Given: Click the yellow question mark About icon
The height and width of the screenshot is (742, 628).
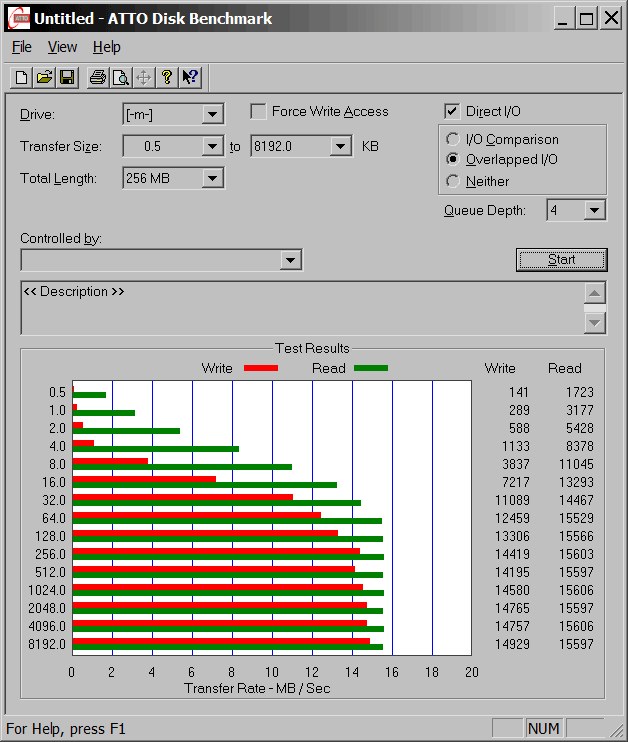Looking at the screenshot, I should pyautogui.click(x=167, y=77).
